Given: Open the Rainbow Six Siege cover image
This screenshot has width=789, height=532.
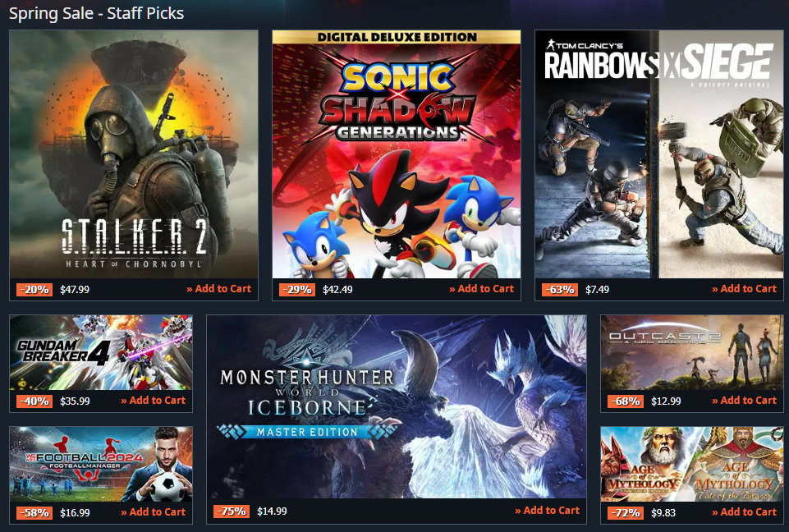Looking at the screenshot, I should [659, 154].
